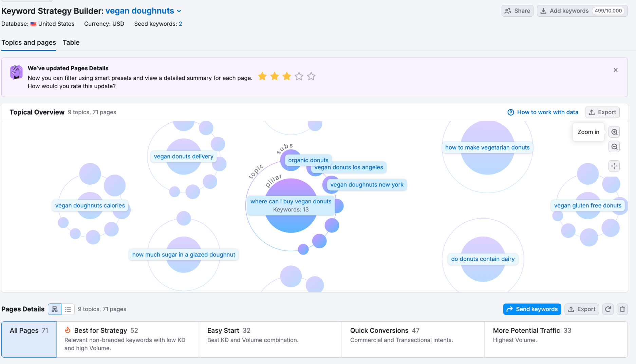636x364 pixels.
Task: Switch to the Table tab
Action: (x=71, y=42)
